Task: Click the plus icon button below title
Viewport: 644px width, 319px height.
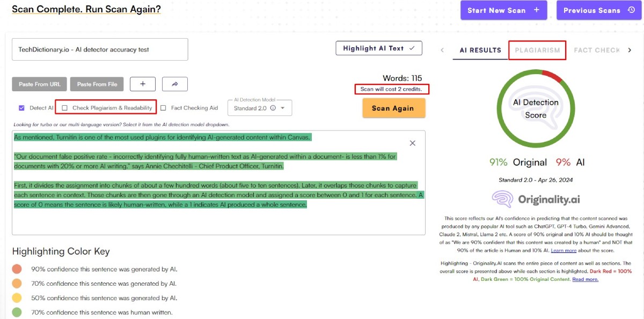Action: (x=142, y=84)
